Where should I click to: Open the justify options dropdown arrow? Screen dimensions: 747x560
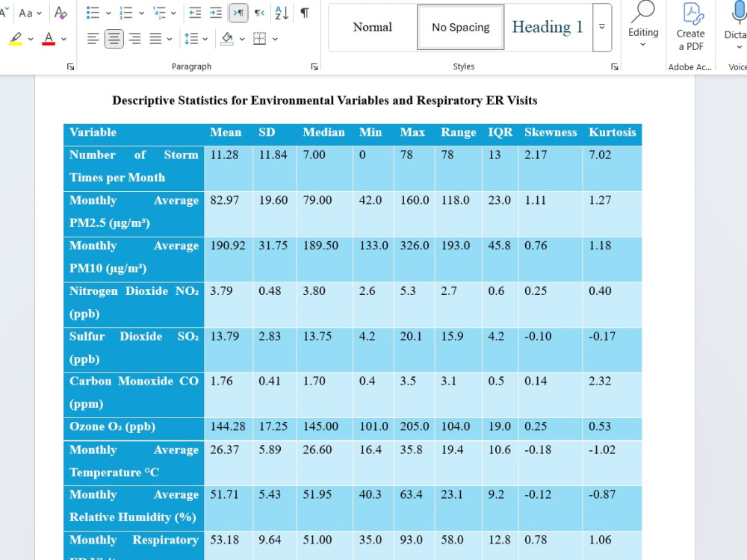click(170, 39)
